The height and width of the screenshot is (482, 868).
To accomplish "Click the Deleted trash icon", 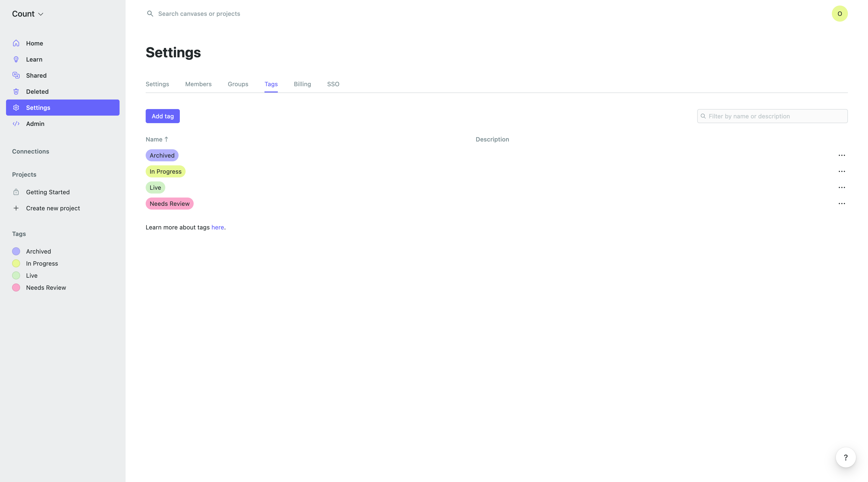I will click(x=16, y=91).
